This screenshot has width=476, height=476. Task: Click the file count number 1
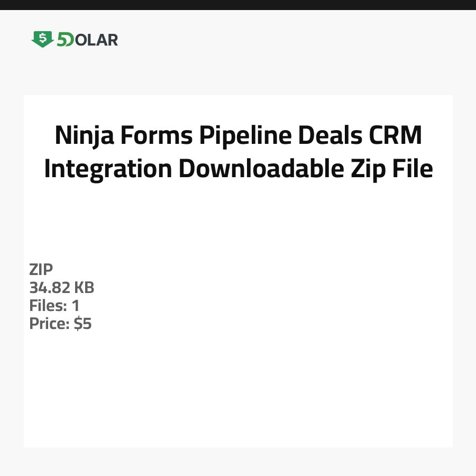(75, 306)
